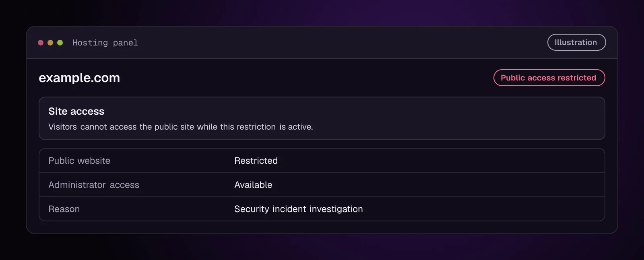The image size is (644, 260).
Task: Click the Security incident investigation text
Action: tap(299, 209)
